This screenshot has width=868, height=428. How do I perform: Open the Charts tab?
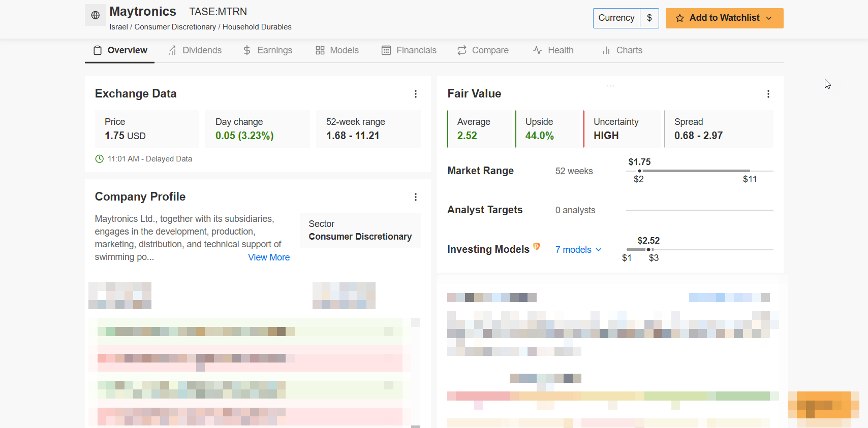pos(622,50)
